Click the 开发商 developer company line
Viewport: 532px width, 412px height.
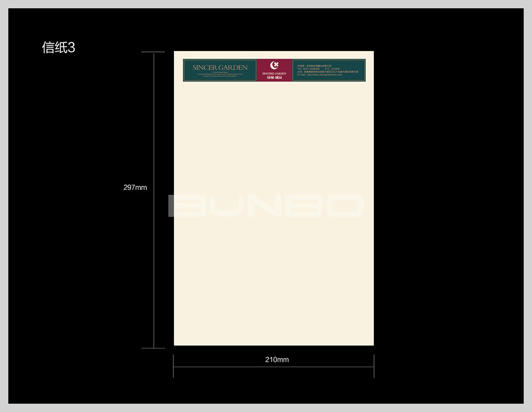[x=314, y=66]
